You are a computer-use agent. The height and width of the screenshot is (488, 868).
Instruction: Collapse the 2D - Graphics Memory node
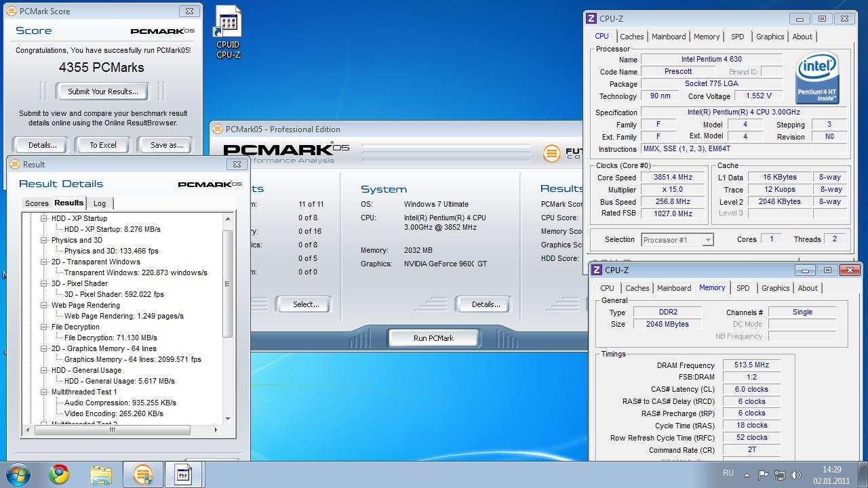pos(43,348)
